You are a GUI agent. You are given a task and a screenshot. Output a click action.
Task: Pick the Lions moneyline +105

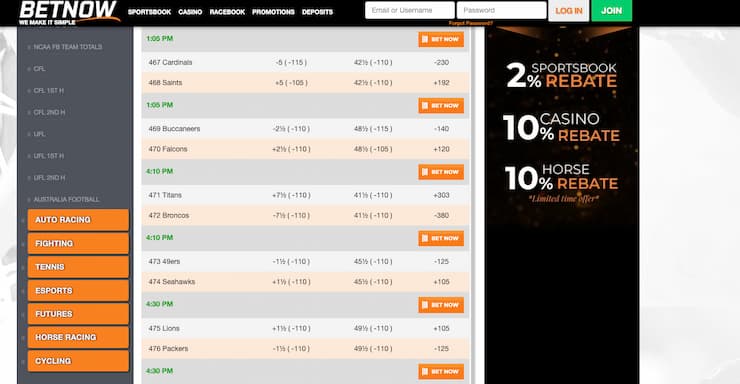[441, 328]
